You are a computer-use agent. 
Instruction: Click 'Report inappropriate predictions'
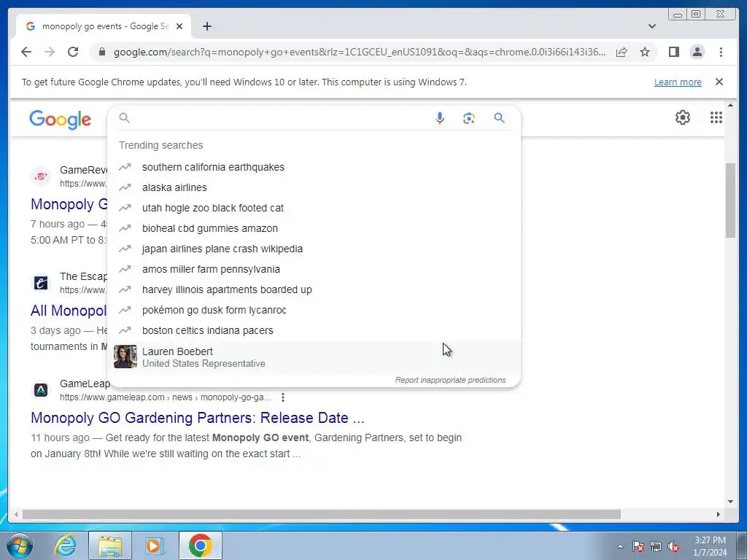click(450, 380)
